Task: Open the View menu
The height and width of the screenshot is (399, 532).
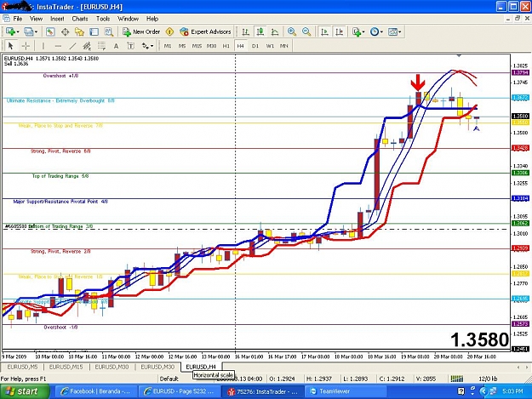Action: pyautogui.click(x=37, y=19)
